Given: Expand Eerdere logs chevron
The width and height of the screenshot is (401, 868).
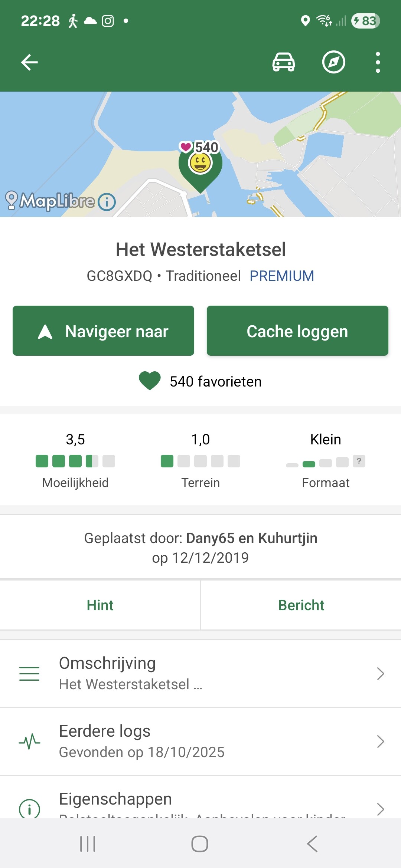Looking at the screenshot, I should (x=380, y=741).
